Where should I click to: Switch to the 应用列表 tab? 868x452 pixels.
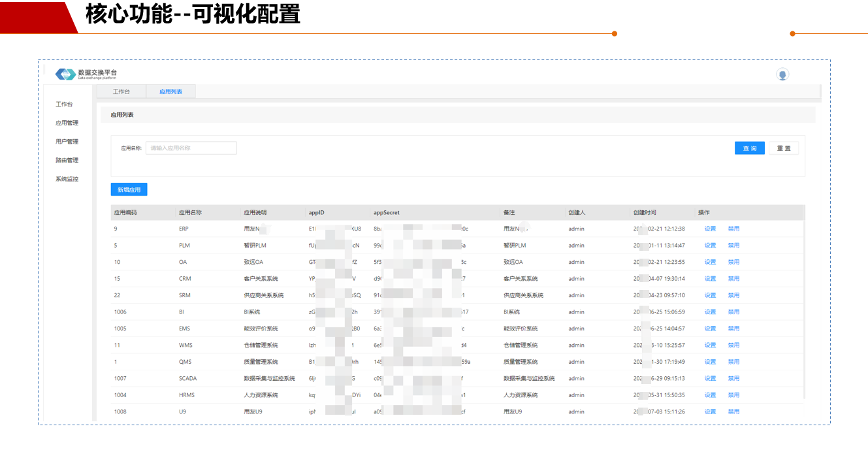170,92
